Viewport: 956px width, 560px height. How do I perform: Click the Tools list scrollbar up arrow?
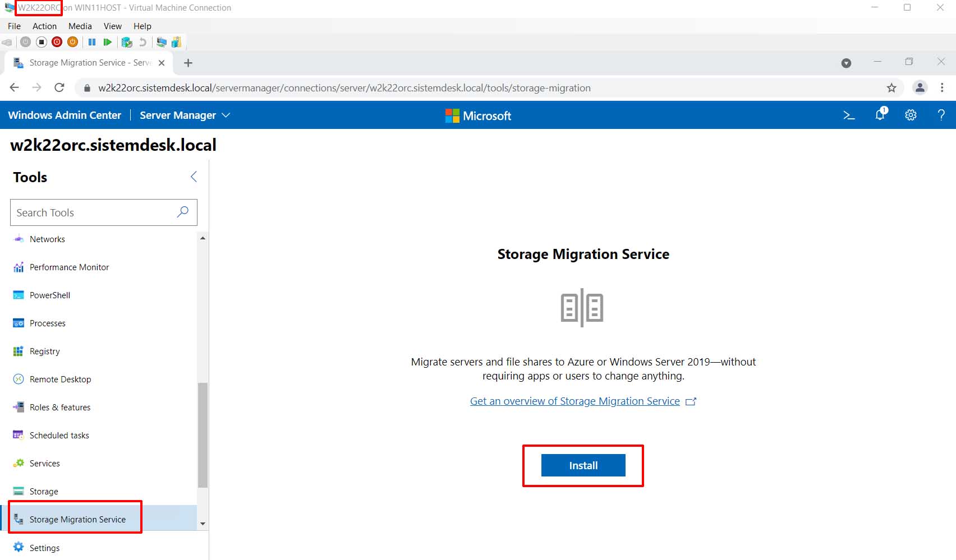203,238
